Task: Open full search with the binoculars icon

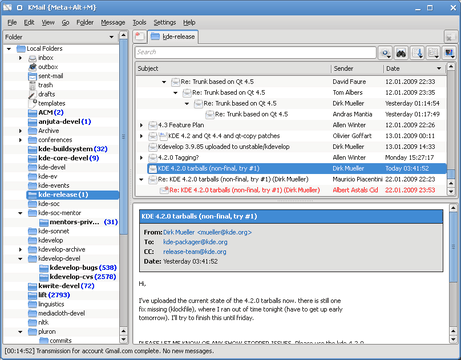Action: click(401, 53)
